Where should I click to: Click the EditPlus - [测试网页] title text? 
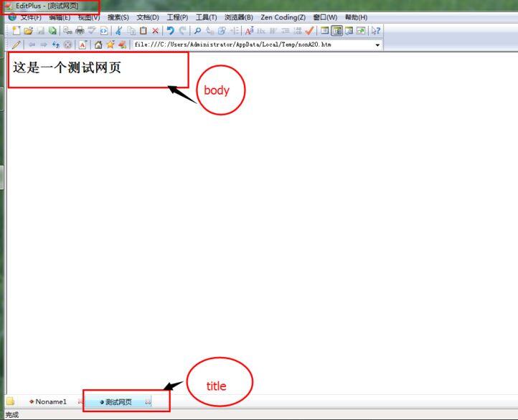47,6
